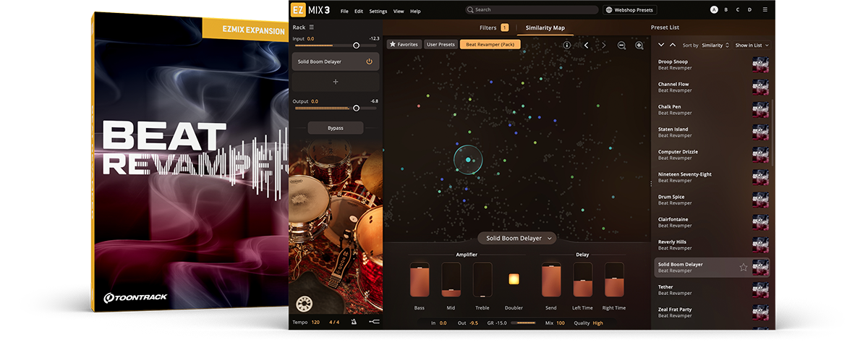Open the Sort by Similarity dropdown
This screenshot has height=353, width=868.
(x=715, y=45)
